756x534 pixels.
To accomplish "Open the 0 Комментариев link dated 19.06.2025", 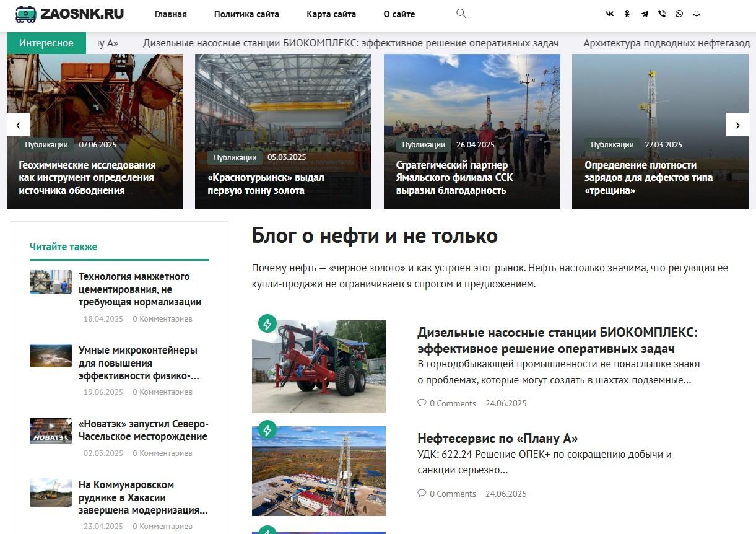I will click(162, 392).
